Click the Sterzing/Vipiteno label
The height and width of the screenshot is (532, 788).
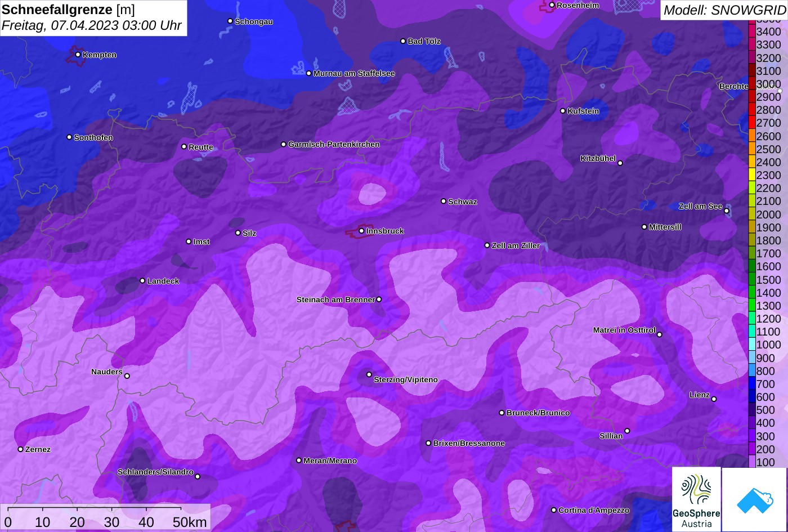(x=406, y=379)
